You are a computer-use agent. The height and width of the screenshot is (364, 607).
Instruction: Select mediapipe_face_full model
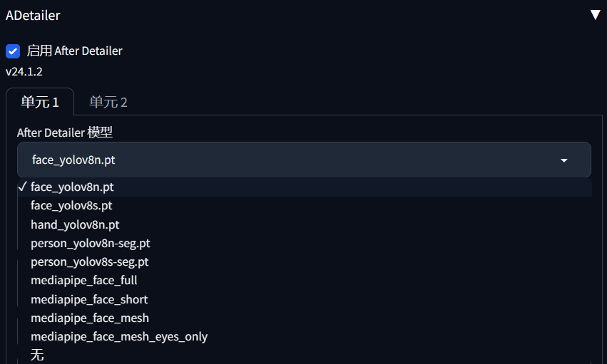pos(83,280)
